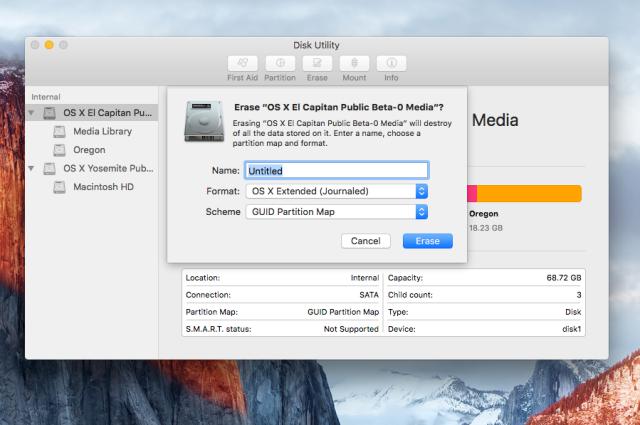
Task: Click the Oregon label under the partition bar
Action: pos(484,214)
